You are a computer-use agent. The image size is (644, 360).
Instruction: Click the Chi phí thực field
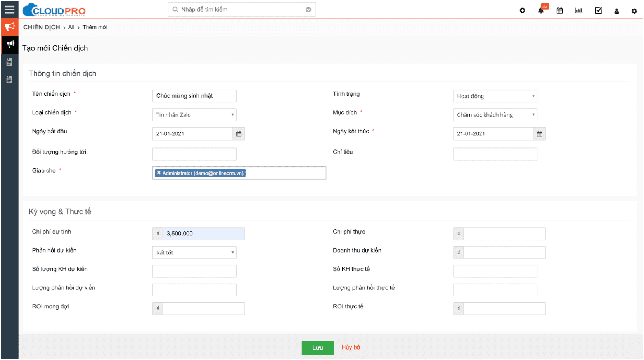point(505,234)
